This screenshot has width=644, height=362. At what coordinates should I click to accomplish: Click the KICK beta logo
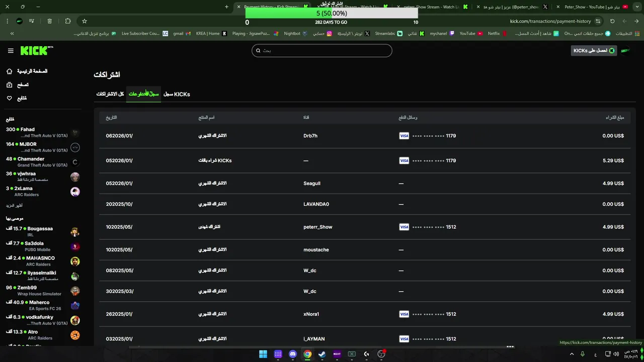[37, 50]
